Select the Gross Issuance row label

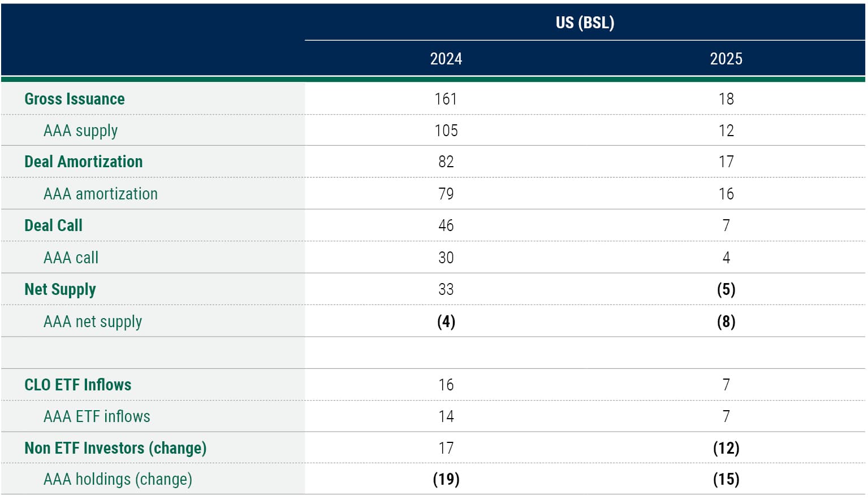tap(74, 99)
